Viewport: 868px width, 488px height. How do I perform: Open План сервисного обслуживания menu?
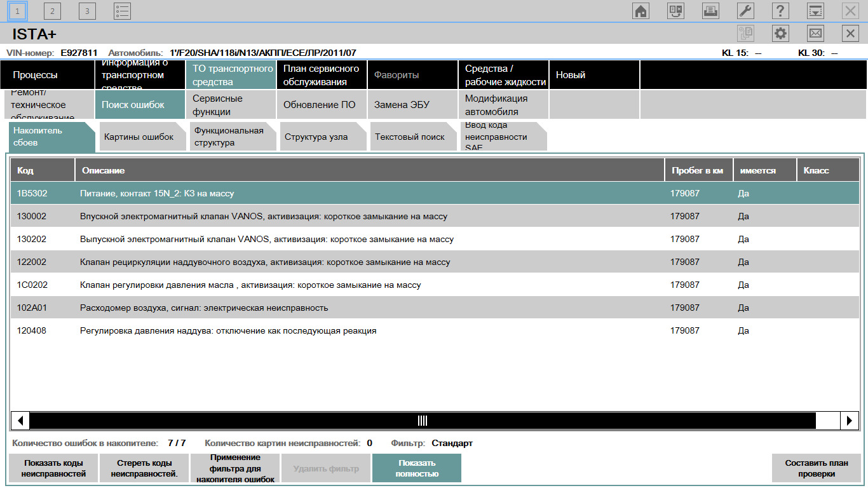(x=322, y=75)
